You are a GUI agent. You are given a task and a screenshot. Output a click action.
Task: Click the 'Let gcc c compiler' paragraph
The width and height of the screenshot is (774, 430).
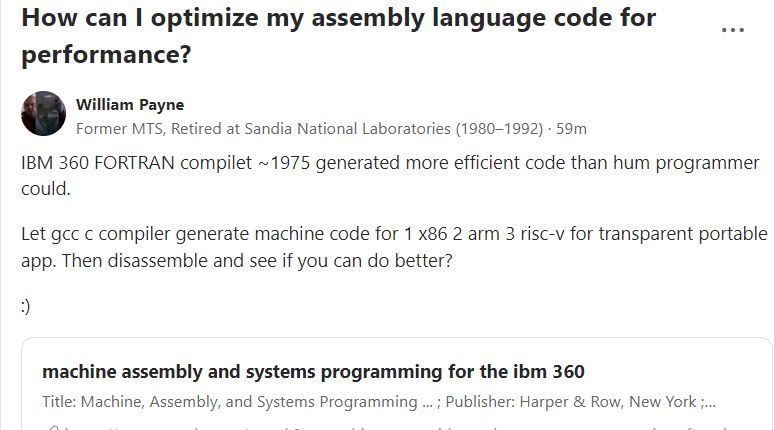pos(394,246)
